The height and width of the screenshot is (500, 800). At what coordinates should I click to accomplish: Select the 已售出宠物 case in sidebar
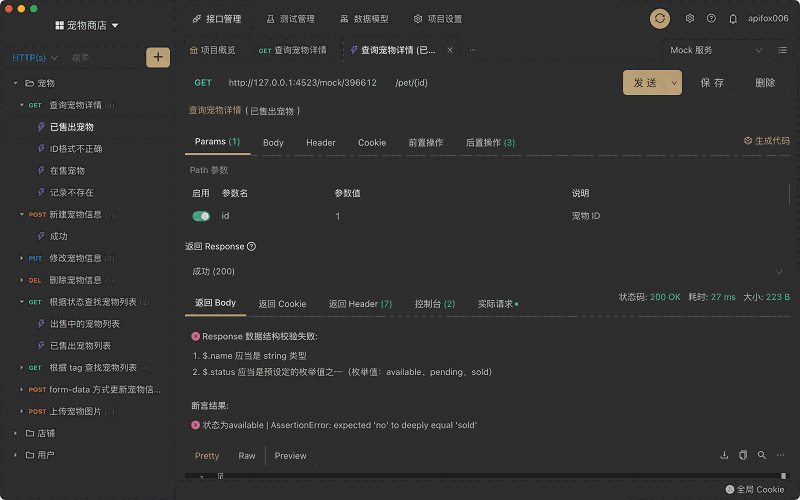tap(71, 127)
